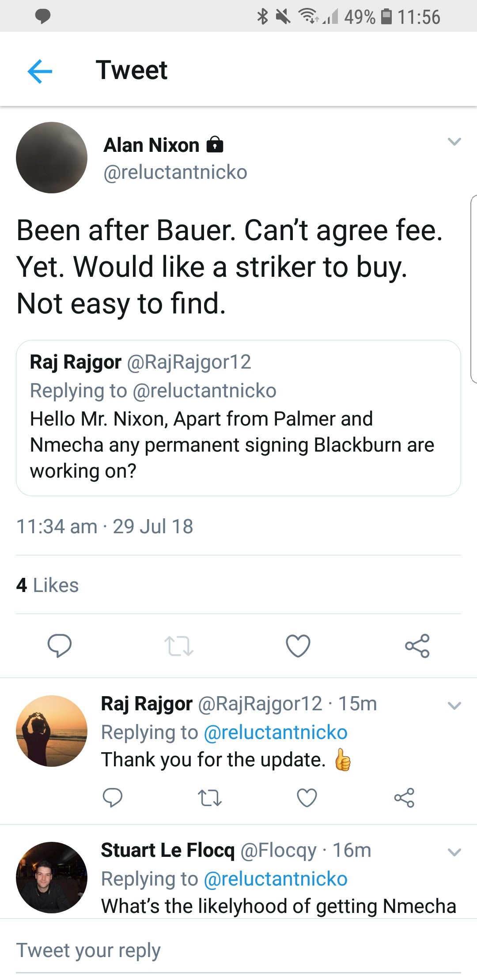Share Raj Rajgor's thank you reply

(x=404, y=798)
